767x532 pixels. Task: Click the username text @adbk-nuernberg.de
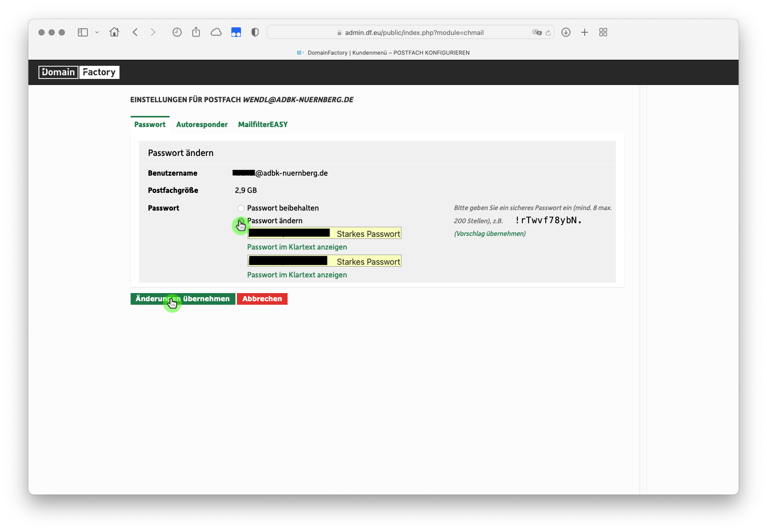[x=292, y=173]
